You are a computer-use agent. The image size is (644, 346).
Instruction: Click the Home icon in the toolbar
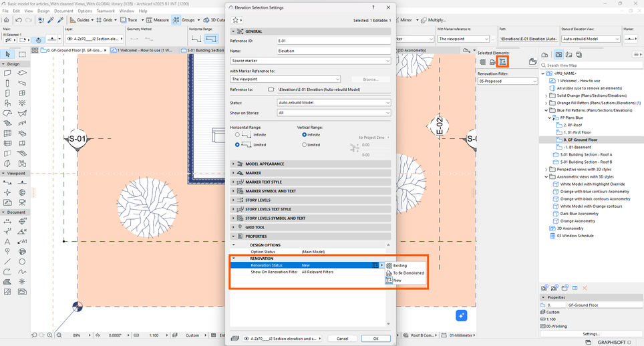pyautogui.click(x=6, y=19)
